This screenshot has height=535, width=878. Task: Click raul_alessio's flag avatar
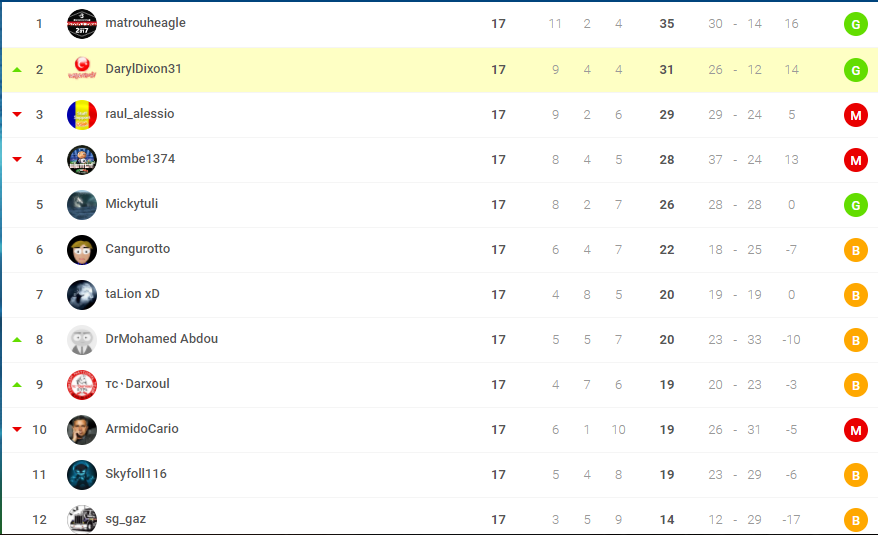[x=82, y=115]
